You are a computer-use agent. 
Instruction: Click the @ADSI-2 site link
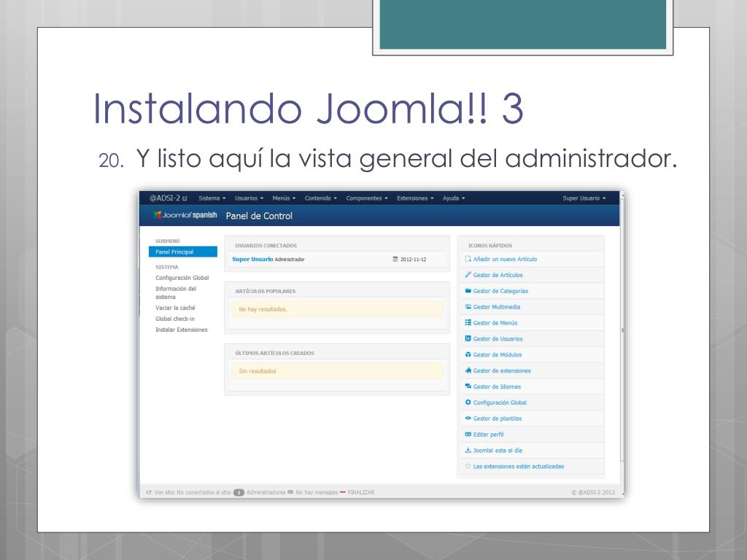tap(169, 198)
